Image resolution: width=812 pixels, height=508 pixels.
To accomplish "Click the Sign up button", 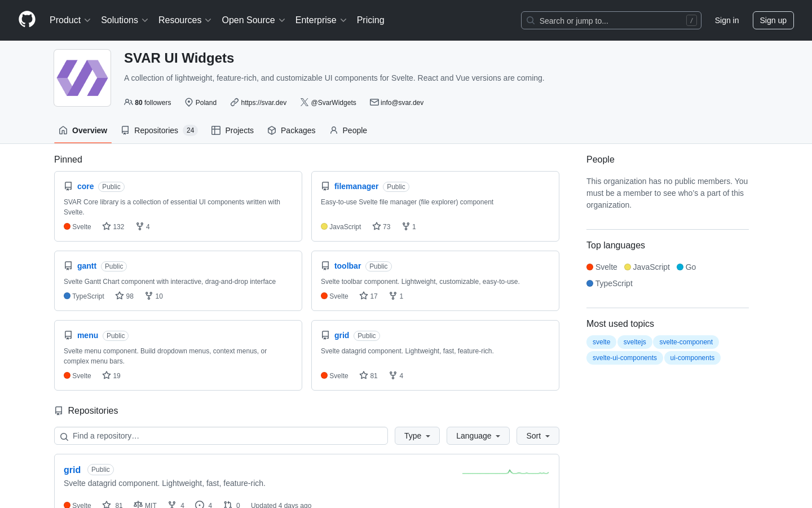I will pyautogui.click(x=773, y=20).
